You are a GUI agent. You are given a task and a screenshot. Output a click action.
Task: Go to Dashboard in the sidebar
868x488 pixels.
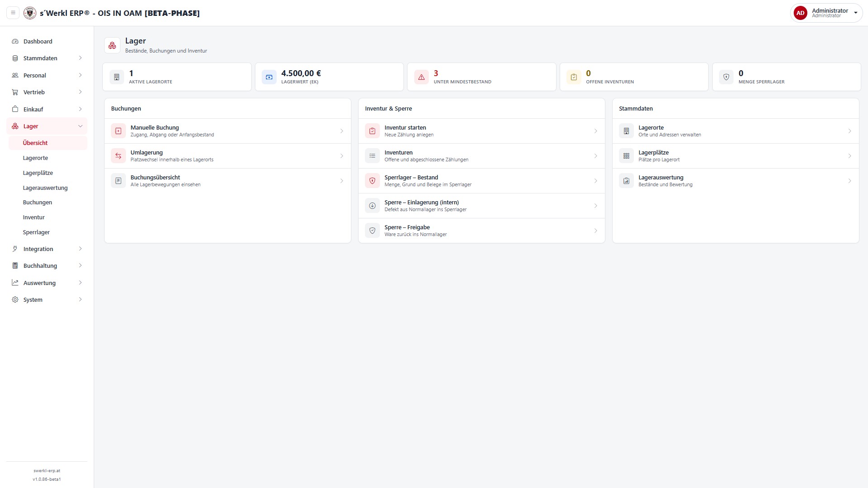[47, 41]
